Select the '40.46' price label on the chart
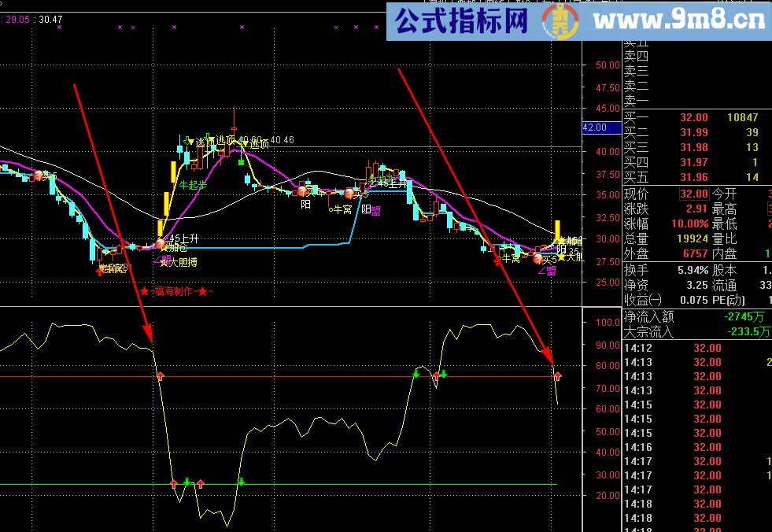 click(x=282, y=140)
